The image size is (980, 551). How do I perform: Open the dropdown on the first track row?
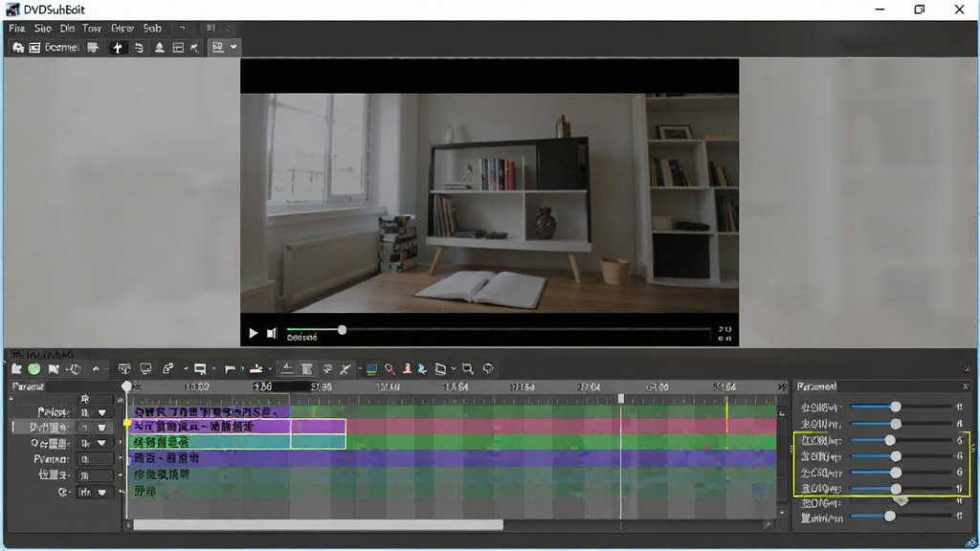(x=101, y=413)
